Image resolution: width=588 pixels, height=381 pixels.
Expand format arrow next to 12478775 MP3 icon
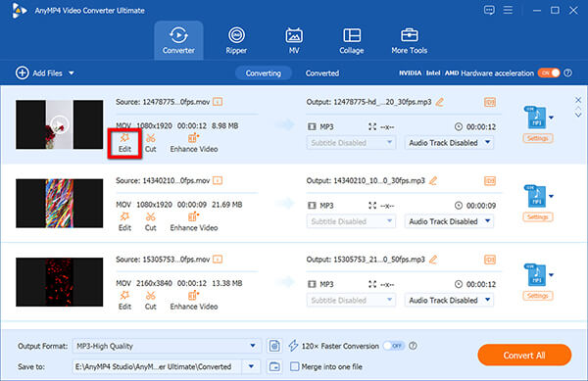(x=551, y=118)
